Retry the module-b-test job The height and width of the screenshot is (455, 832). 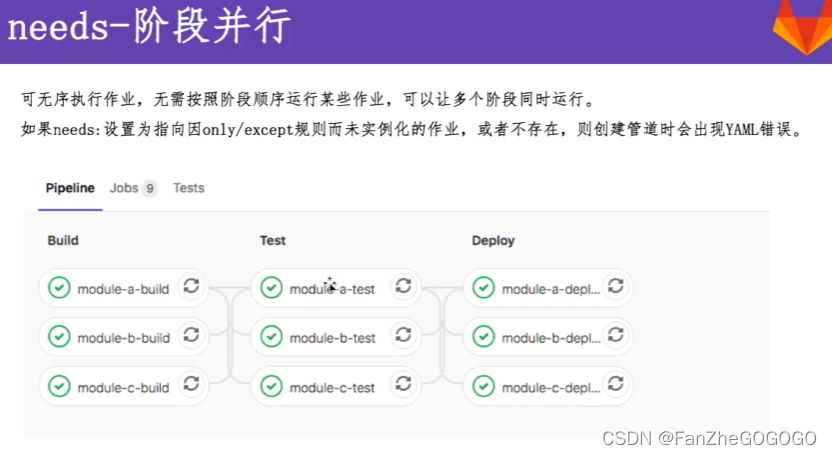click(403, 335)
